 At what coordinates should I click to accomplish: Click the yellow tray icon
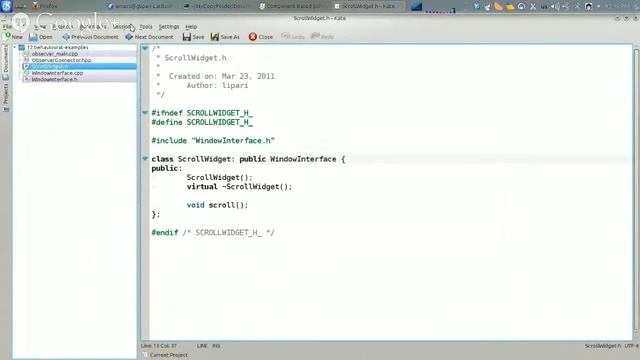click(510, 7)
